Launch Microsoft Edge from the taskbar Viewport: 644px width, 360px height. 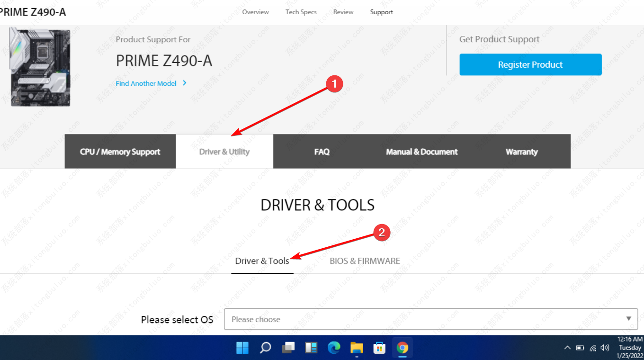(x=334, y=348)
